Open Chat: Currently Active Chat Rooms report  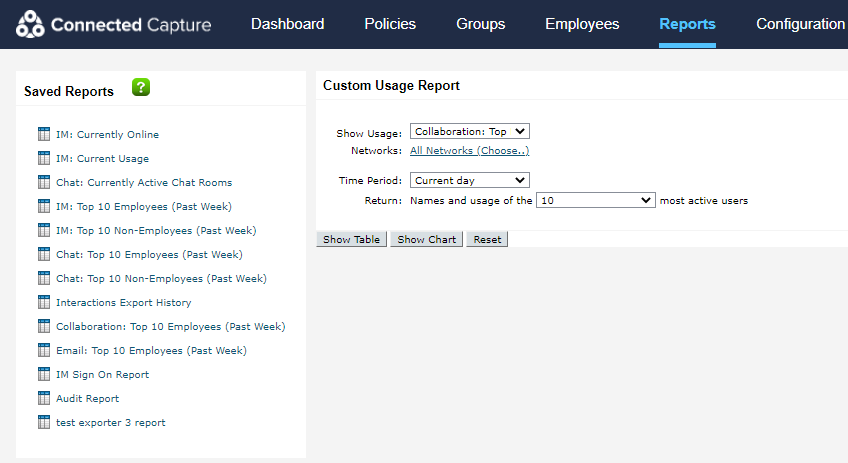[x=144, y=182]
